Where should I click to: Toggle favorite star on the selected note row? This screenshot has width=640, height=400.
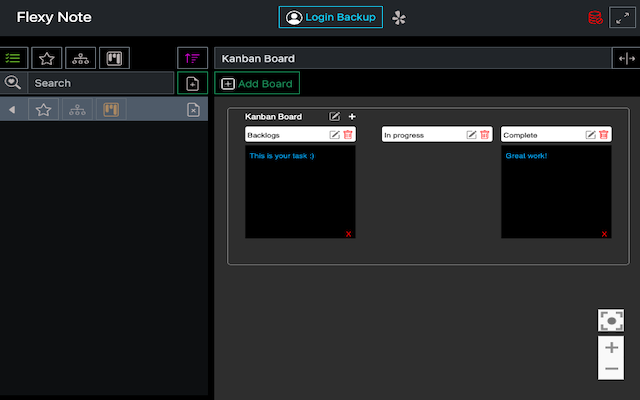coord(43,109)
